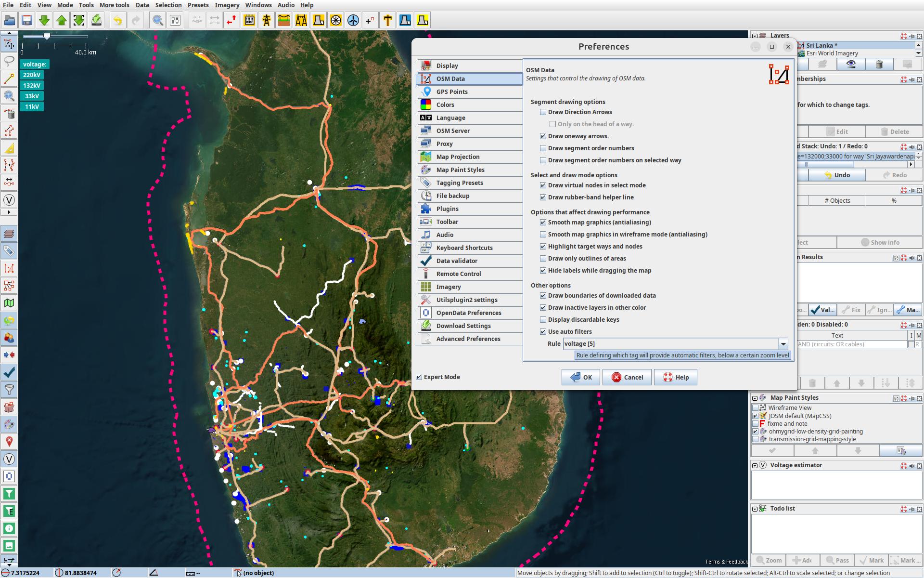Collapse the Todo list panel

(x=755, y=509)
